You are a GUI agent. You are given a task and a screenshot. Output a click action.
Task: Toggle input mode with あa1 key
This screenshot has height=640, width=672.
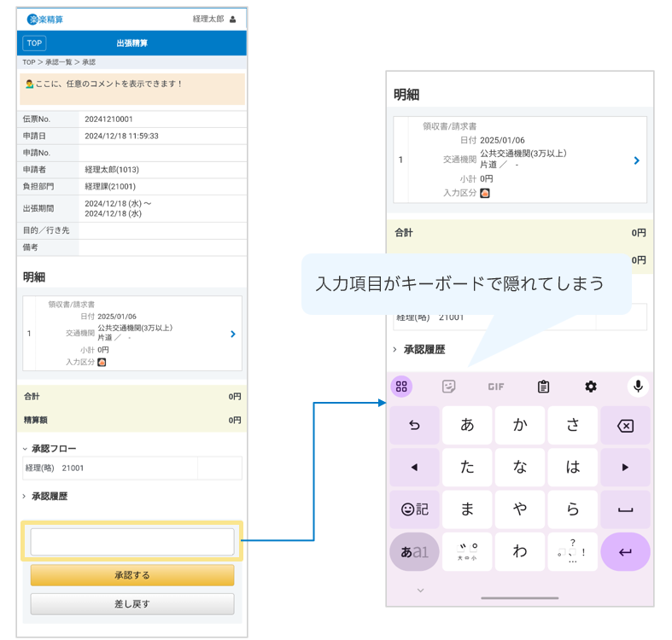click(x=414, y=552)
